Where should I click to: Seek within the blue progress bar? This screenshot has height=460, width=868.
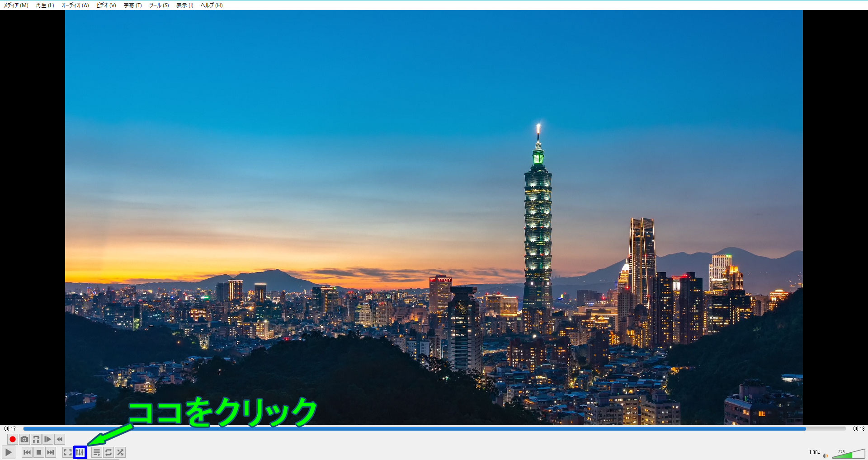(x=434, y=428)
